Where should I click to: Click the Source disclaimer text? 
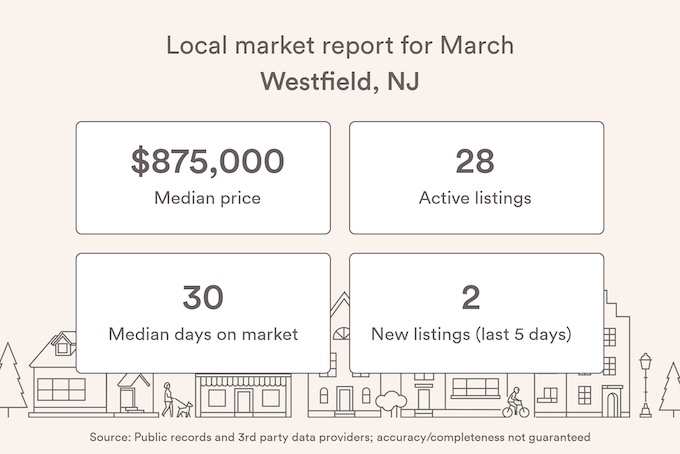click(340, 437)
